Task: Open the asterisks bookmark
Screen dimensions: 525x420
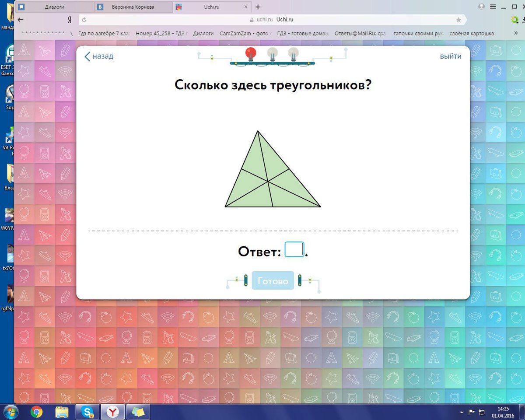Action: point(43,33)
